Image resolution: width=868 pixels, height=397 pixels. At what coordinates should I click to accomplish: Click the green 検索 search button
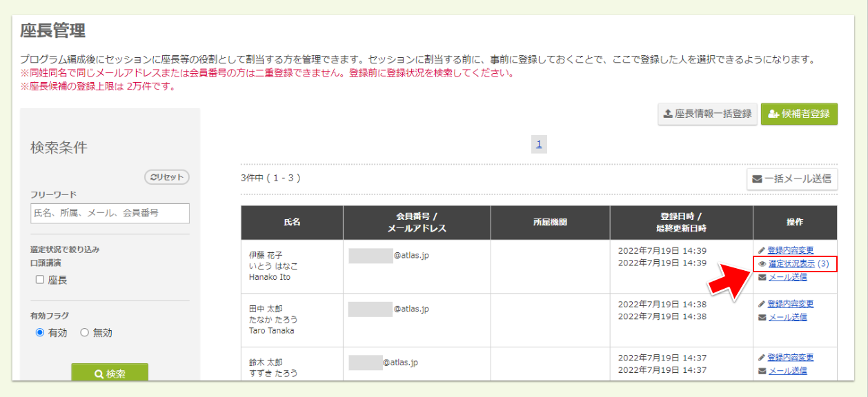pyautogui.click(x=110, y=374)
